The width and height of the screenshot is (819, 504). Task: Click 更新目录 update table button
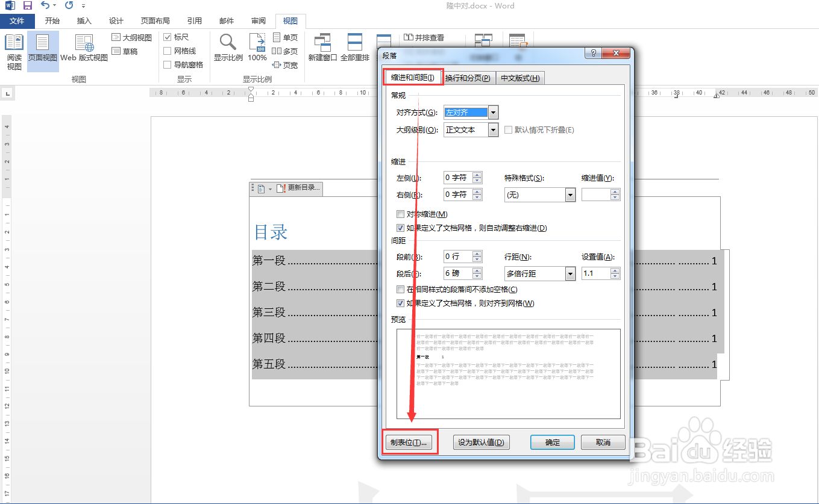[x=299, y=188]
